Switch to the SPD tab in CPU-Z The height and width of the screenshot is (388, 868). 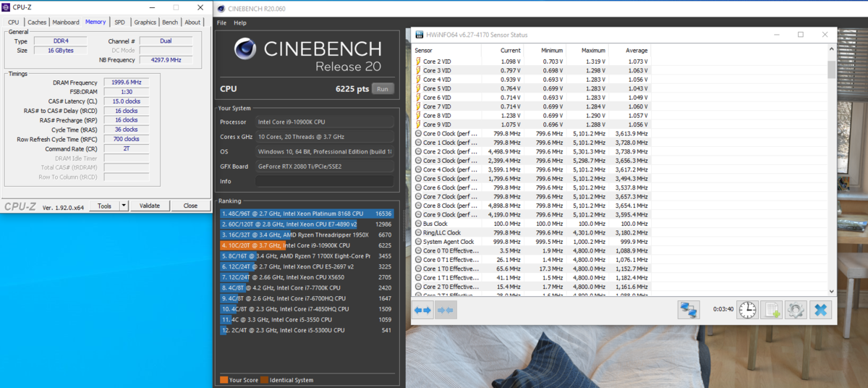pos(119,22)
